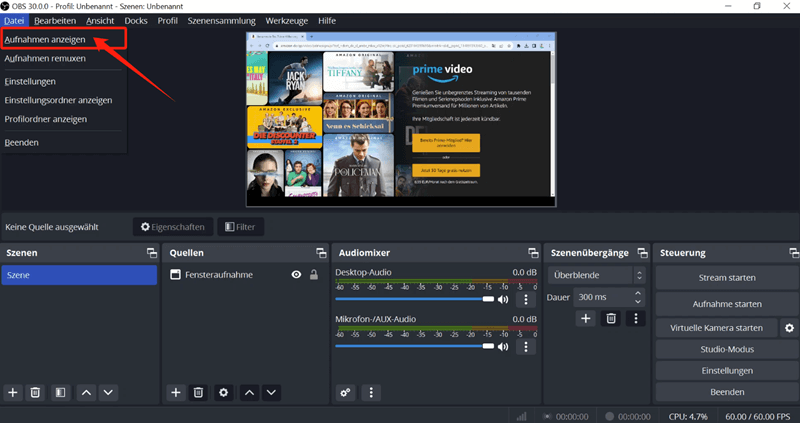The image size is (800, 423).
Task: Open the Hilfe menu
Action: [327, 20]
